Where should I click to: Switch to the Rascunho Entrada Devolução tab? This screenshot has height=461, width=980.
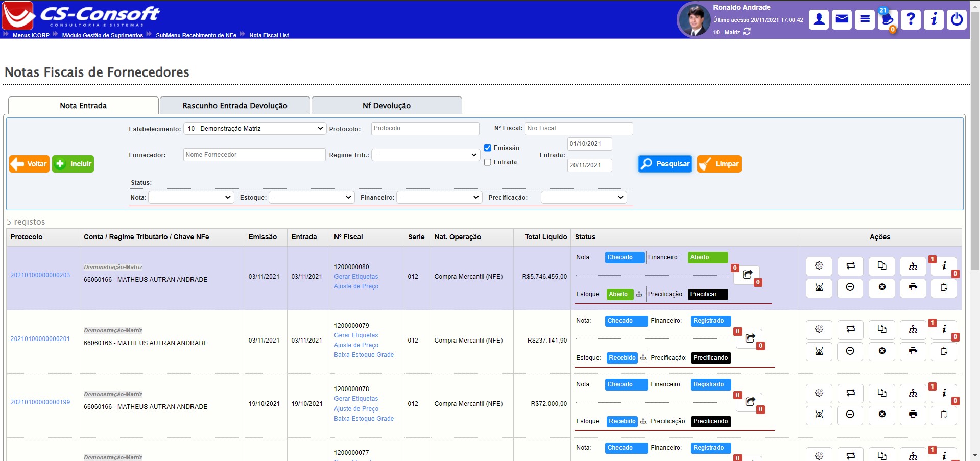pos(235,106)
